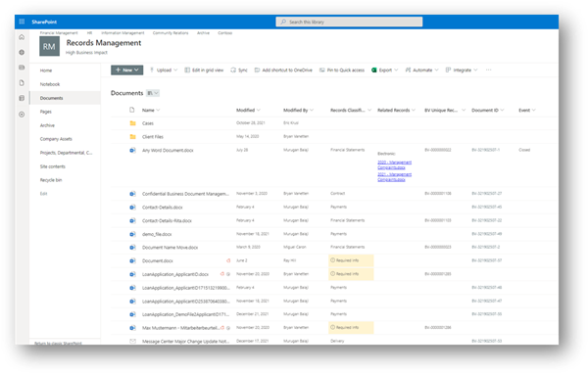This screenshot has width=588, height=374.
Task: Click the email icon for Message Center row
Action: pos(132,342)
